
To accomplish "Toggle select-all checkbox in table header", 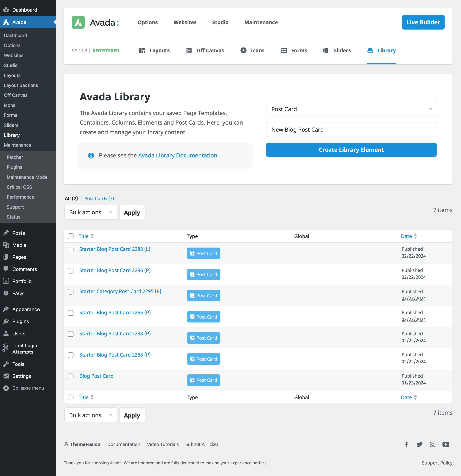I will click(71, 236).
